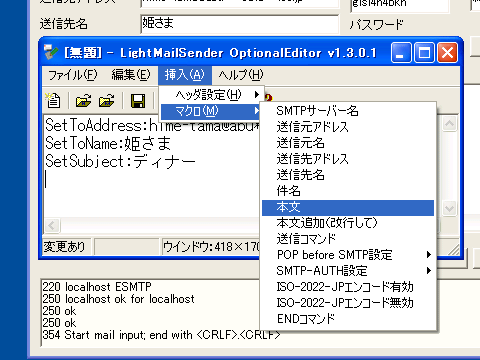Viewport: 480px width, 360px height.
Task: Open the ファイル(F) menu
Action: coord(73,75)
